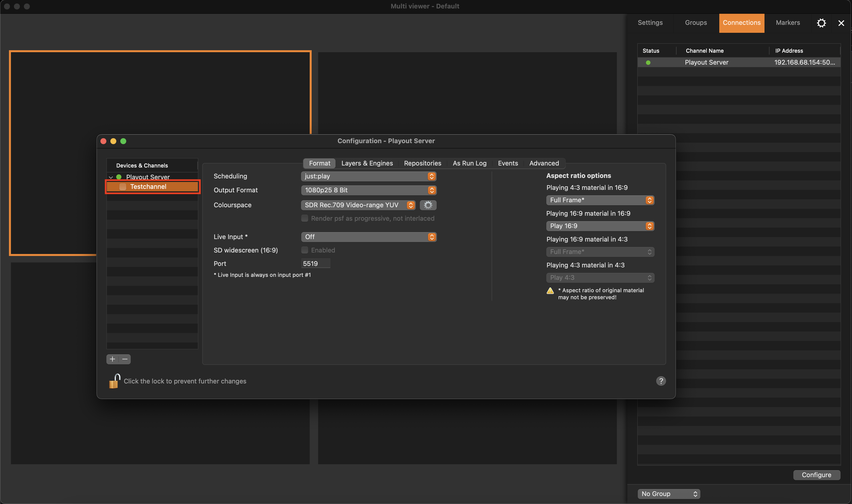
Task: Open the Scheduling dropdown
Action: (x=368, y=176)
